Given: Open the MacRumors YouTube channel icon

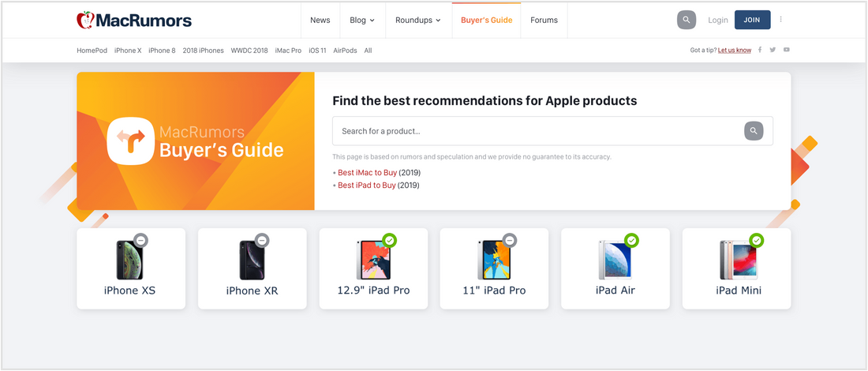Looking at the screenshot, I should (x=786, y=50).
